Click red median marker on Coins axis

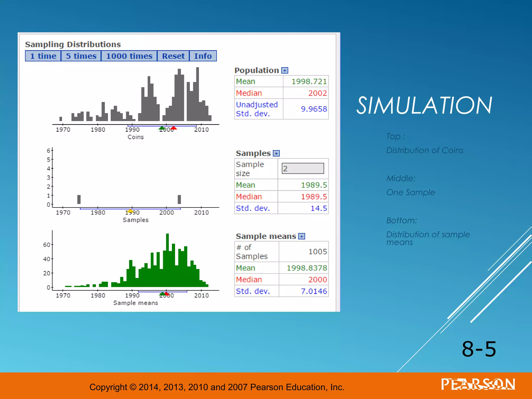coord(174,128)
